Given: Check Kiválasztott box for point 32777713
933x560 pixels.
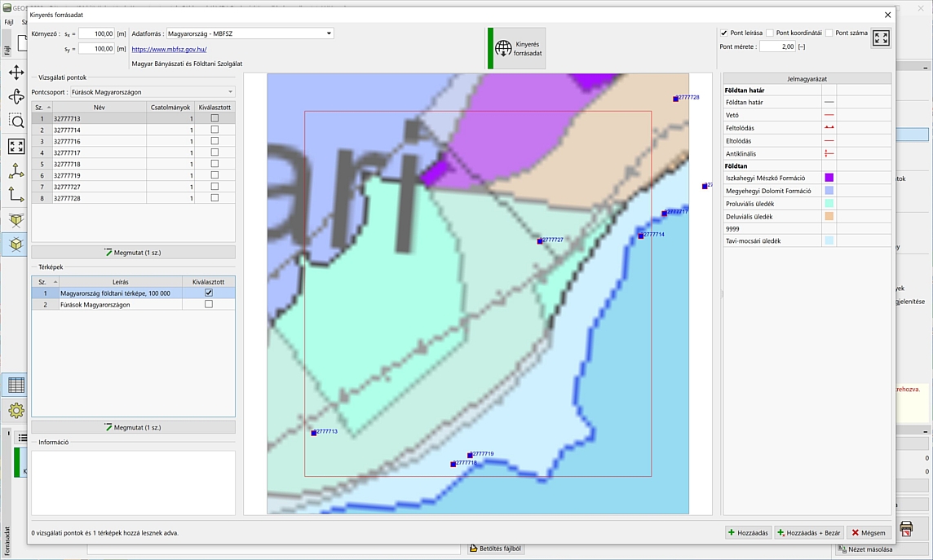Looking at the screenshot, I should pyautogui.click(x=214, y=118).
